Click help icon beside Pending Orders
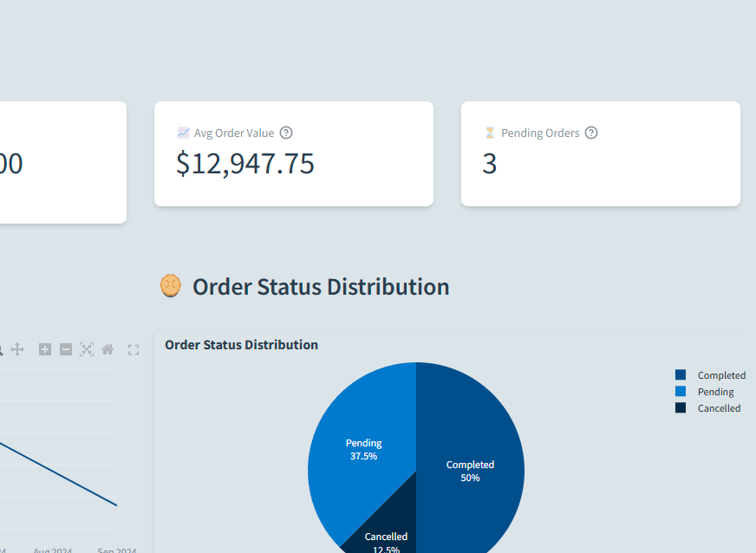The width and height of the screenshot is (756, 553). tap(591, 133)
